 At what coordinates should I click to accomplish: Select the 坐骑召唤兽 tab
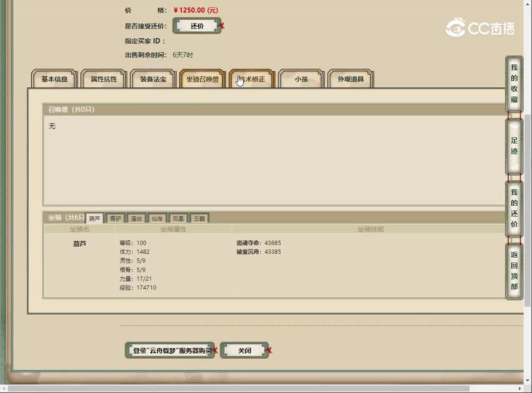click(x=202, y=79)
